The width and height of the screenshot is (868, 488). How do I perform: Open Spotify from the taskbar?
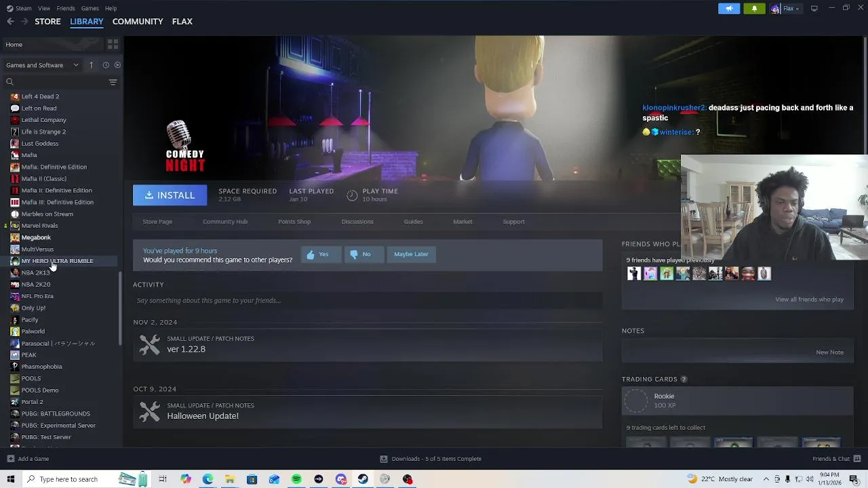click(296, 479)
